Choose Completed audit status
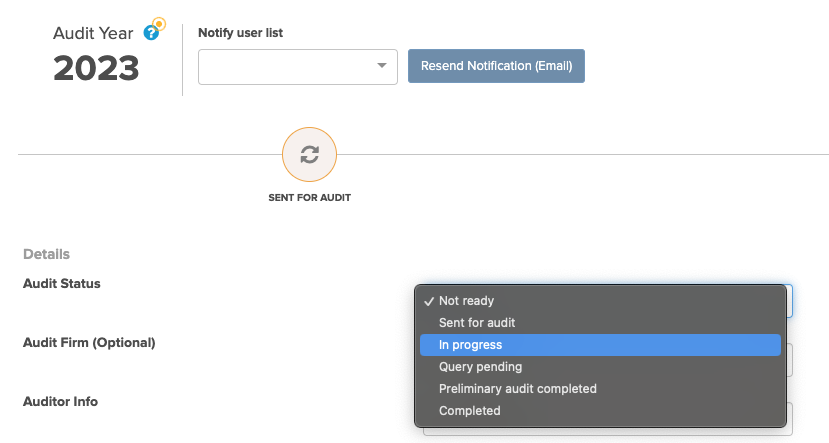829x443 pixels. [600, 411]
